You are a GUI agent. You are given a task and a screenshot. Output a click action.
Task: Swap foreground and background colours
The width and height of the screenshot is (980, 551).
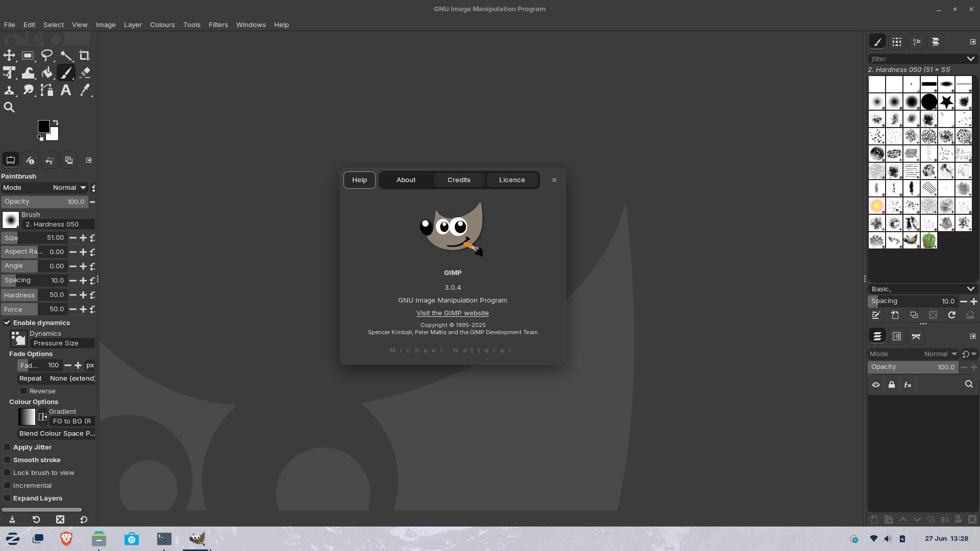click(56, 122)
